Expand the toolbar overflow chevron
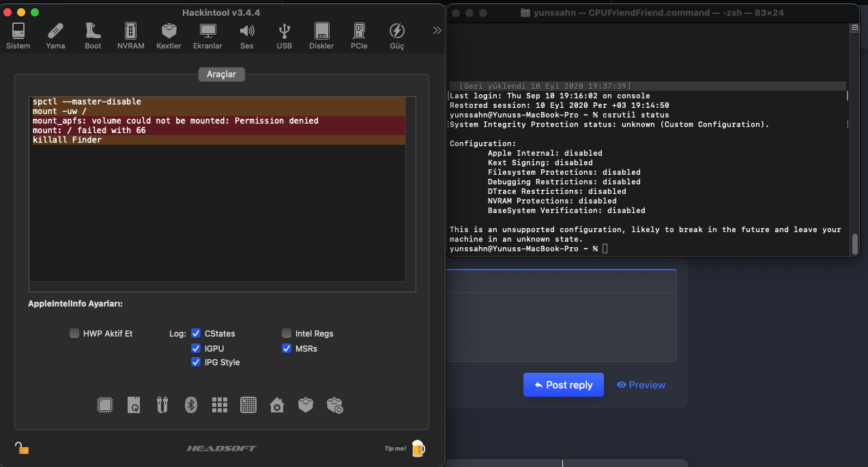Viewport: 868px width, 467px height. pos(437,30)
